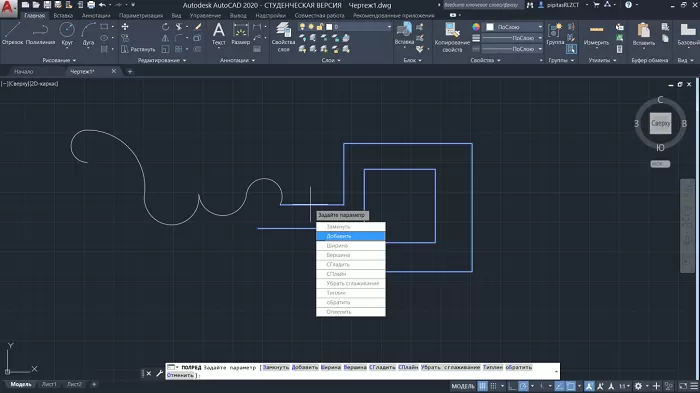This screenshot has width=700, height=393.
Task: Open the layer name dropdown list
Action: (x=361, y=27)
